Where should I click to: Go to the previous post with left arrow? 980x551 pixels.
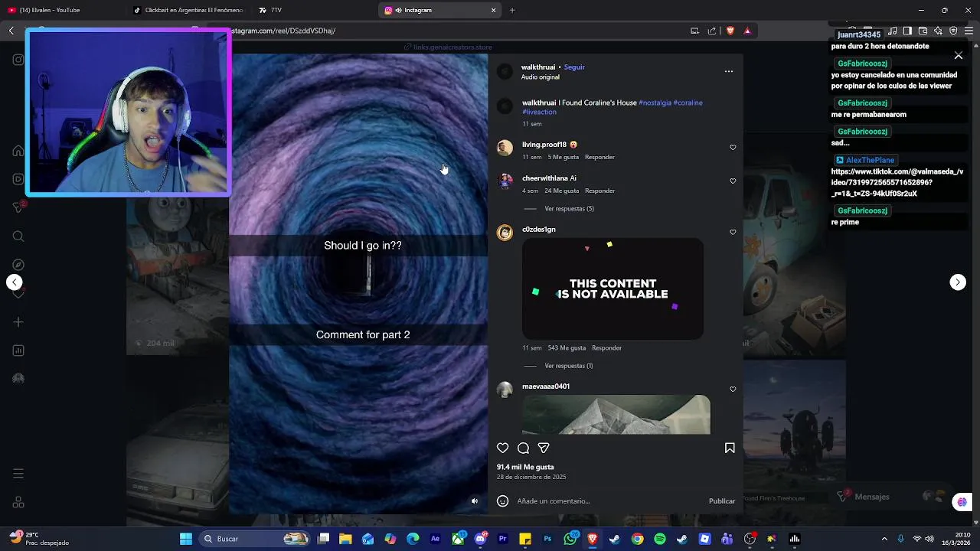(x=15, y=282)
